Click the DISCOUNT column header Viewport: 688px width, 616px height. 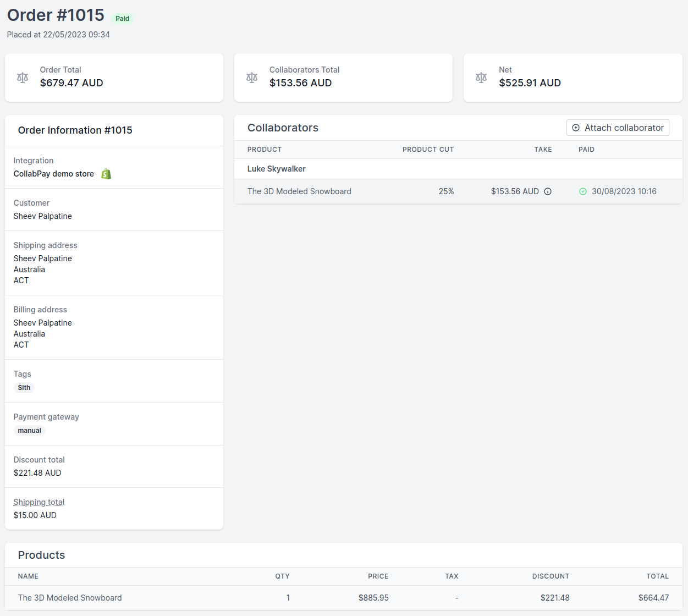[x=551, y=576]
